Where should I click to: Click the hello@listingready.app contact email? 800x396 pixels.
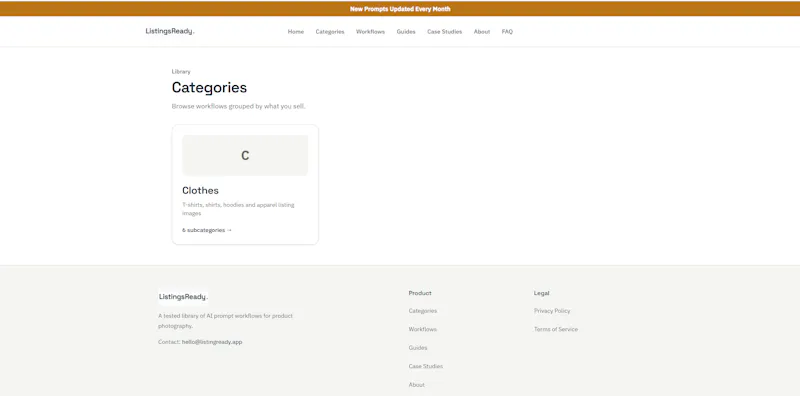tap(212, 342)
